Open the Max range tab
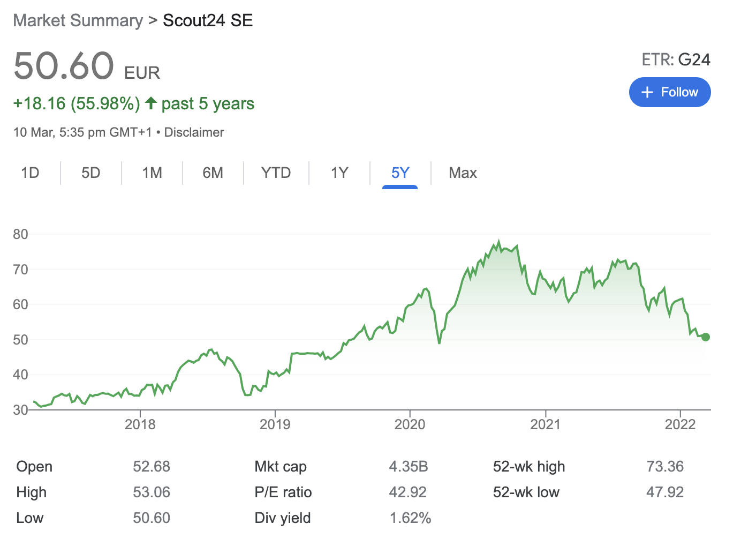 click(463, 173)
